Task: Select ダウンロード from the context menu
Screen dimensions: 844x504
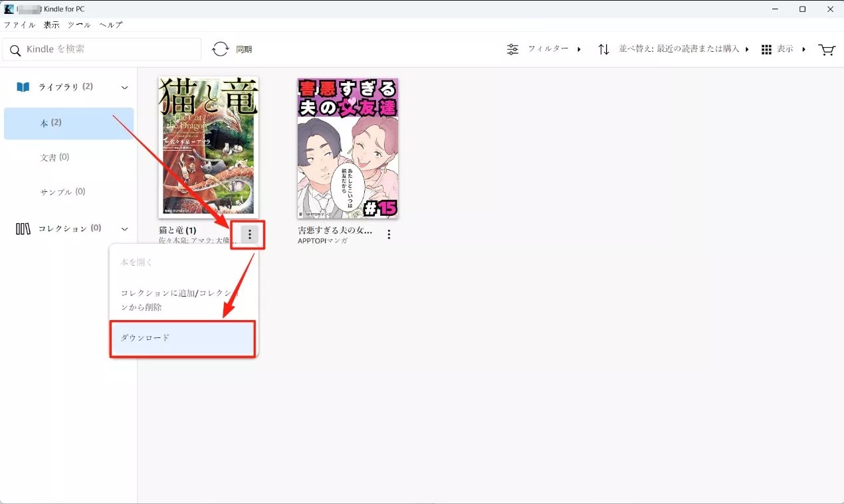Action: point(182,338)
